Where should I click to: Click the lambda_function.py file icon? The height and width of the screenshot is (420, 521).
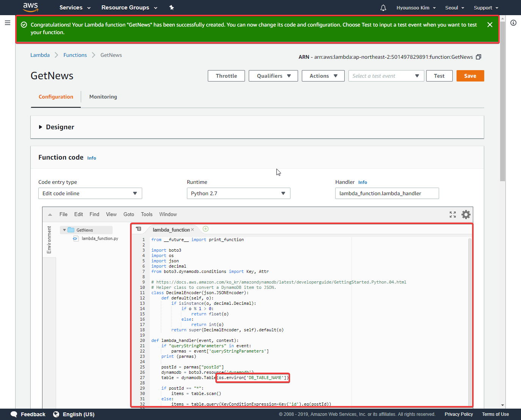76,238
